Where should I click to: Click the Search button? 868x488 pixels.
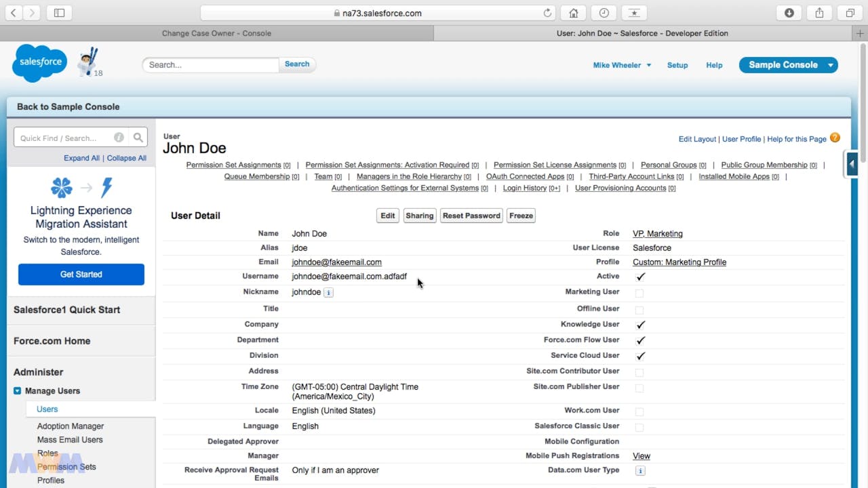point(297,64)
